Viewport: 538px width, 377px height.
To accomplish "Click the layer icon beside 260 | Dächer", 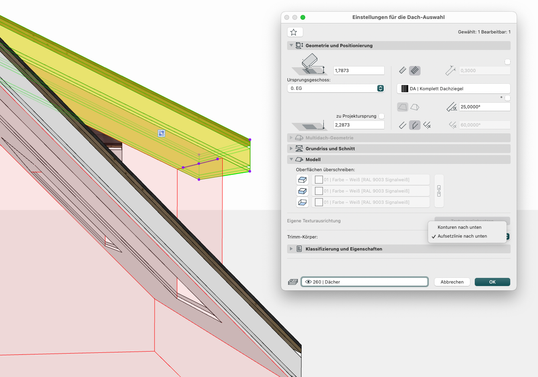I will [x=293, y=282].
